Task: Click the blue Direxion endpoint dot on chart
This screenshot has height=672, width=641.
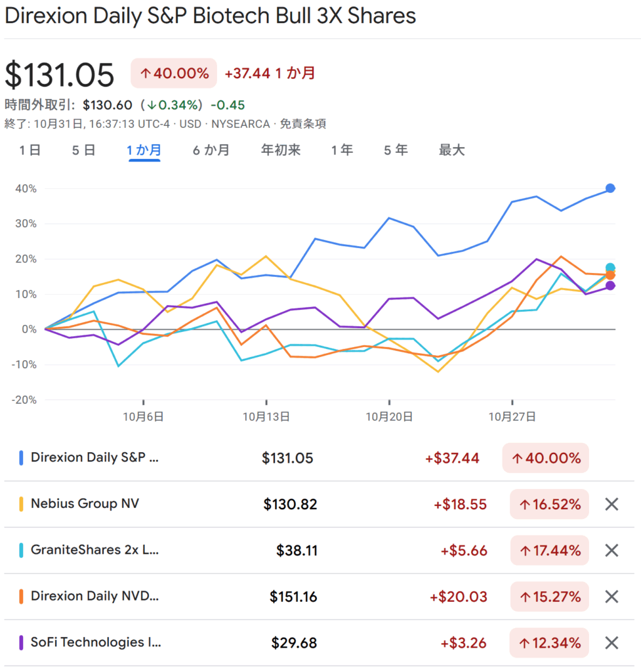Action: coord(610,188)
